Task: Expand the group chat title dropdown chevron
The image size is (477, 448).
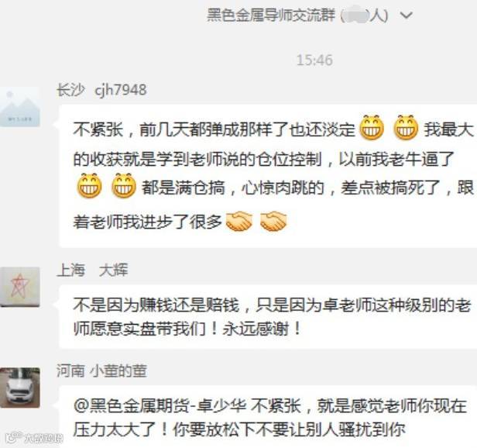Action: (406, 16)
